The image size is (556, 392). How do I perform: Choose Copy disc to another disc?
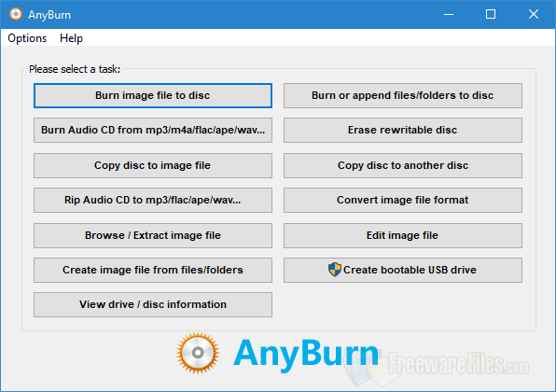(x=402, y=165)
